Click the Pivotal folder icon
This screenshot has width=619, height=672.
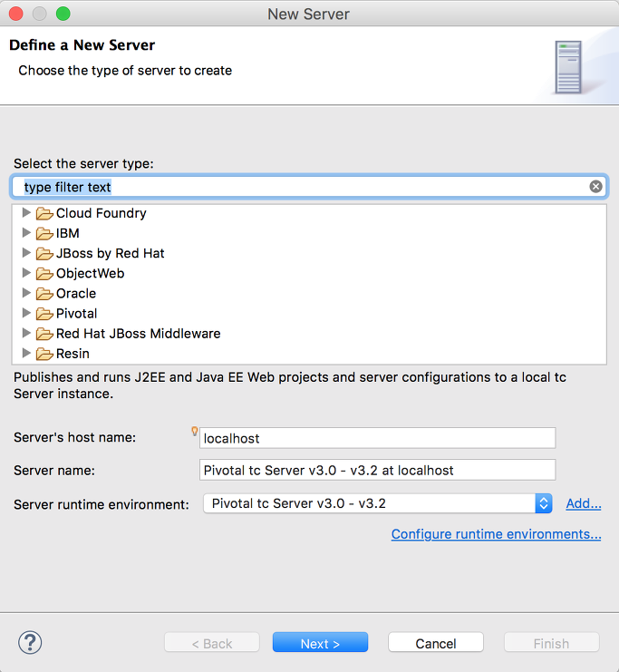click(x=44, y=314)
